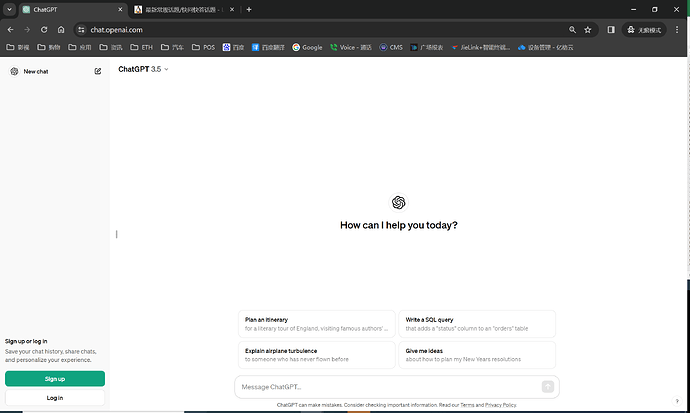Open the ChatGPT 3.5 model dropdown
Viewport: 690px width, 413px height.
143,69
